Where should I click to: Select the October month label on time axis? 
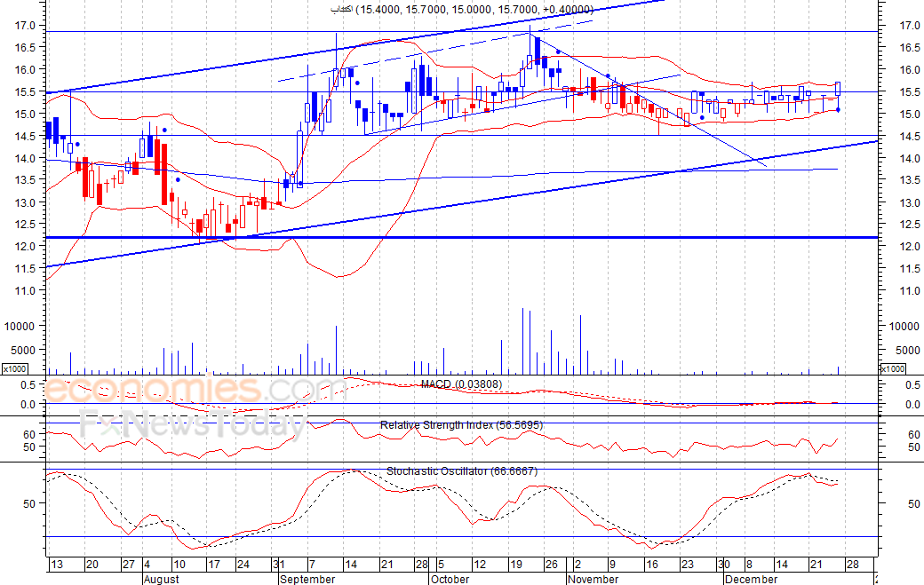(x=450, y=579)
